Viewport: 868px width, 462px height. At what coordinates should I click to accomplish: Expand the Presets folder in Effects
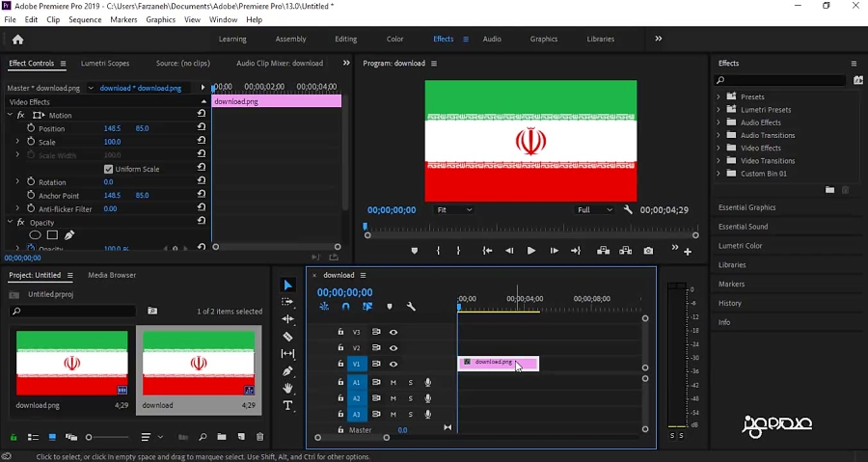(719, 96)
